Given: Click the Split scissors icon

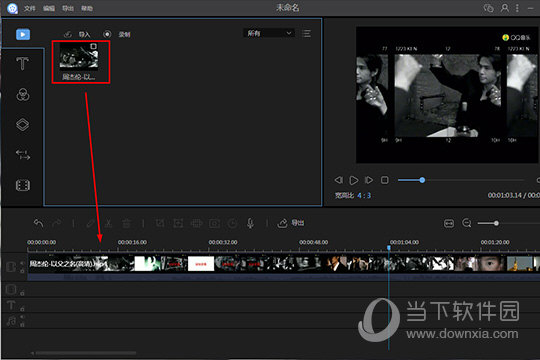Looking at the screenshot, I should pos(108,223).
